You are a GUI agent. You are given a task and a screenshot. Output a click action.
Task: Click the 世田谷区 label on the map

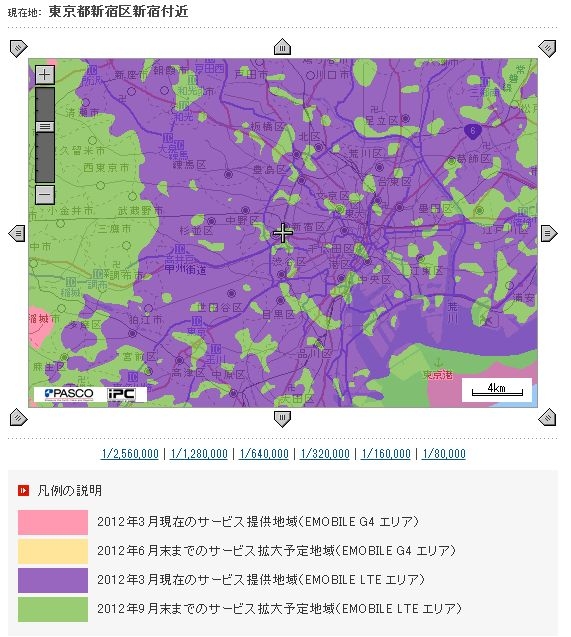pos(220,308)
